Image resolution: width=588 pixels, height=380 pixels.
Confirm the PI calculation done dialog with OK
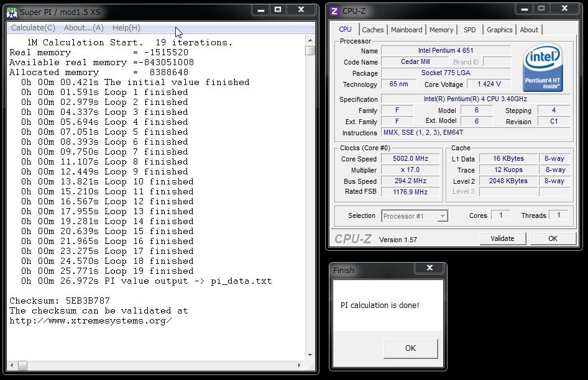(x=410, y=348)
